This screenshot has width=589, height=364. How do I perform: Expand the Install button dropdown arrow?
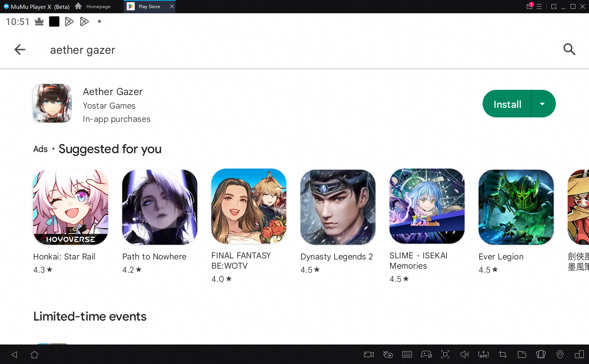click(x=543, y=104)
